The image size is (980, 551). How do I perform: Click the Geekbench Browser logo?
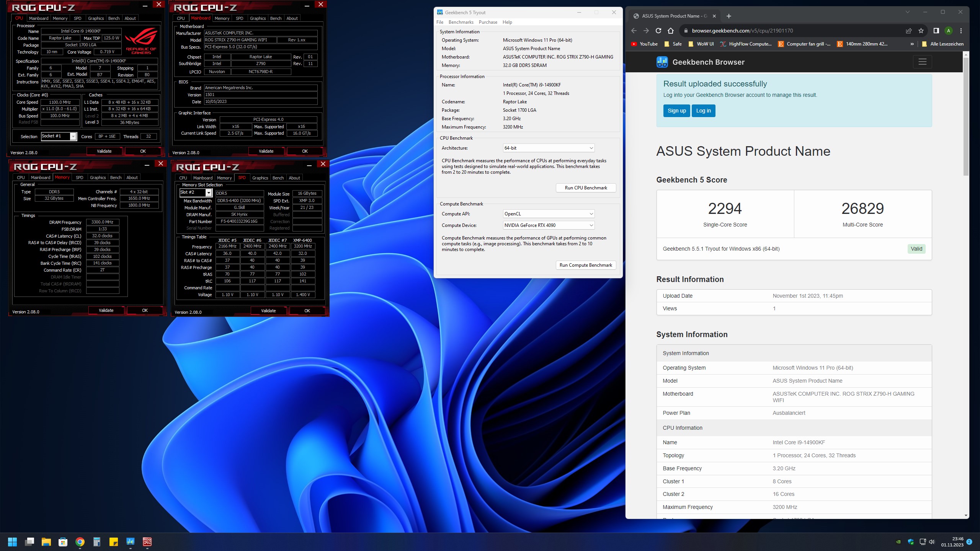701,62
